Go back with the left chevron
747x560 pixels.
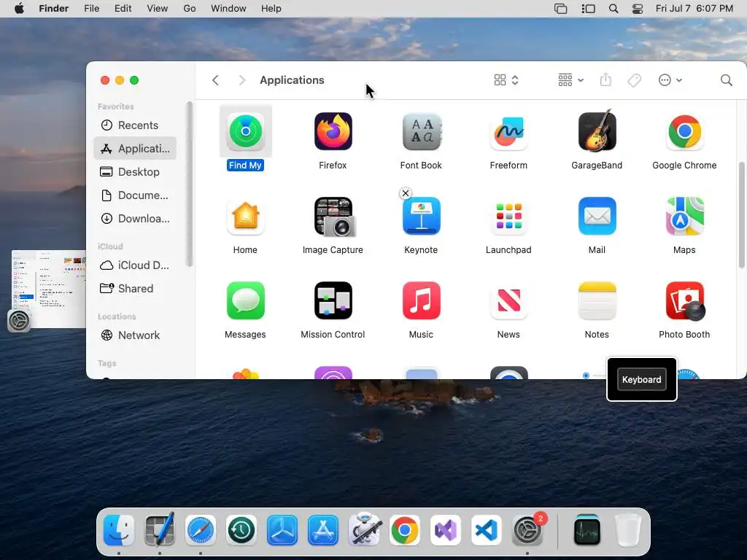click(215, 80)
